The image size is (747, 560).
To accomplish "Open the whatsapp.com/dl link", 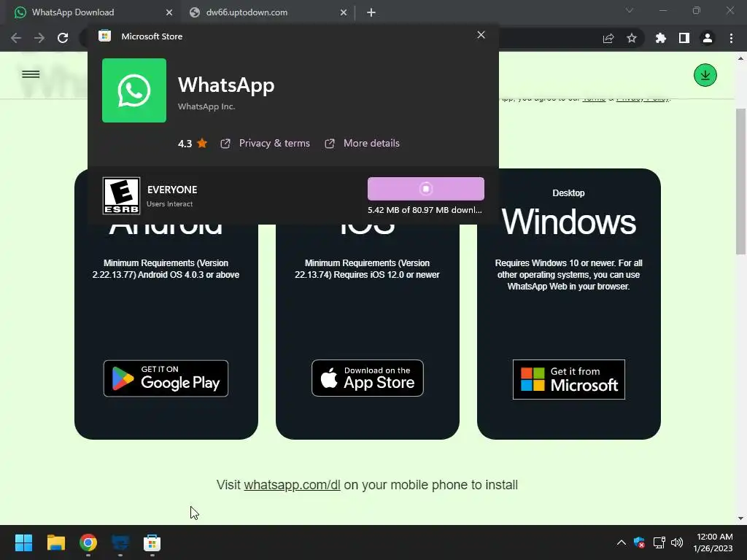I will click(x=292, y=485).
